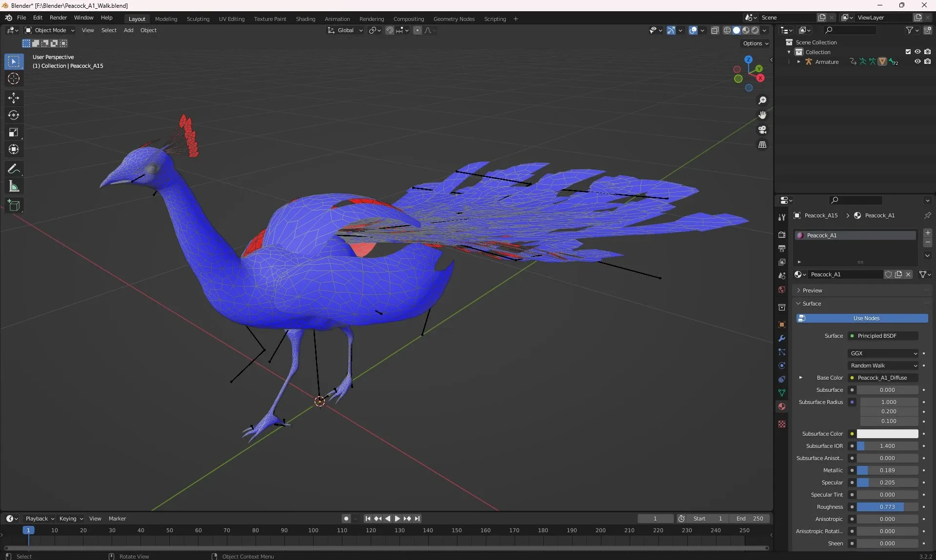This screenshot has width=936, height=560.
Task: Toggle viewport gizmos display
Action: [671, 30]
